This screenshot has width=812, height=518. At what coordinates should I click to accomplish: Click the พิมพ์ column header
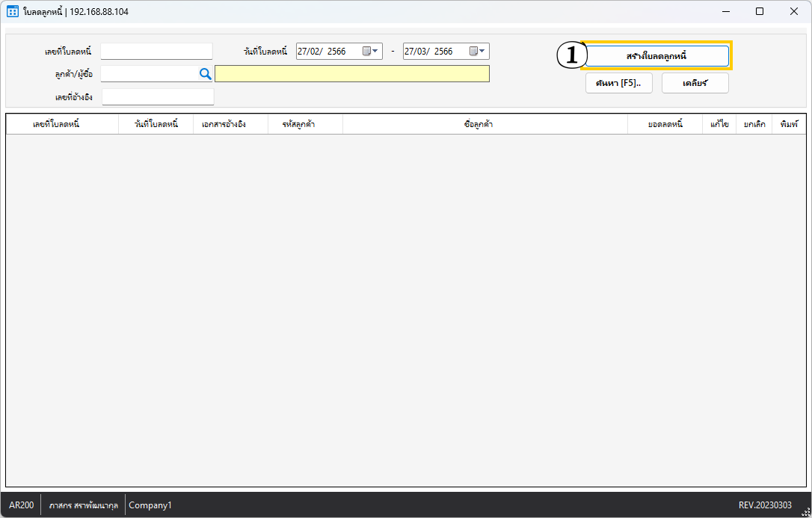click(789, 124)
